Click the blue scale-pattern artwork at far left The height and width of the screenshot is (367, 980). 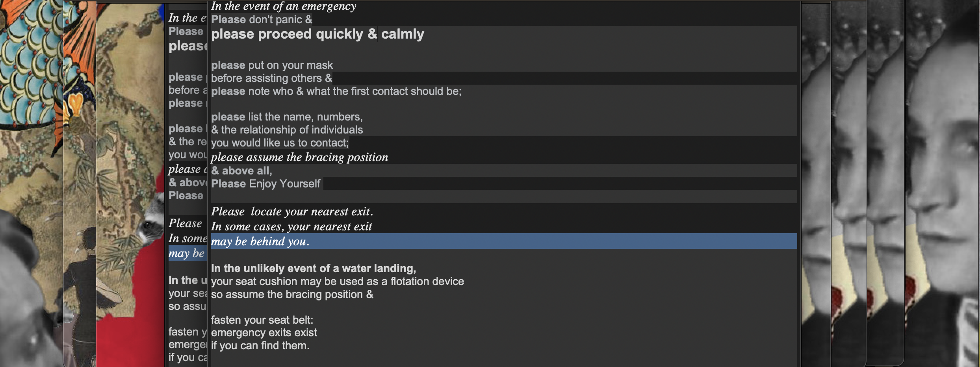click(28, 67)
